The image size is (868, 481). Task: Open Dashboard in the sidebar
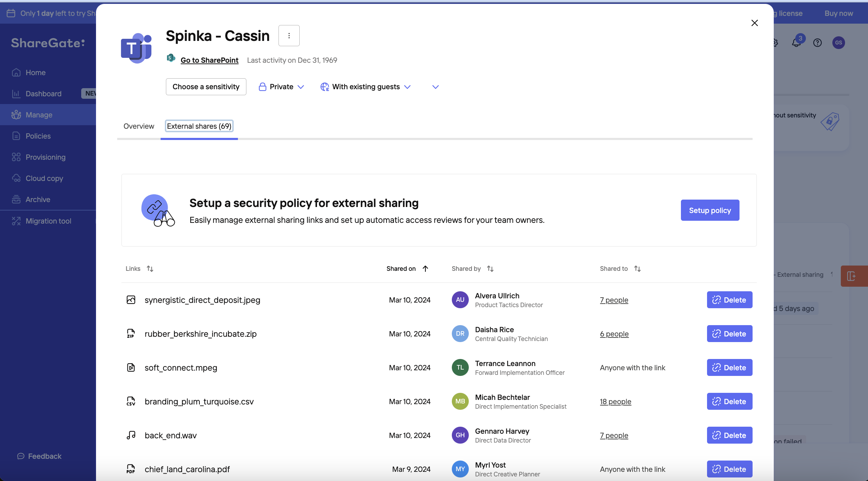pos(48,93)
